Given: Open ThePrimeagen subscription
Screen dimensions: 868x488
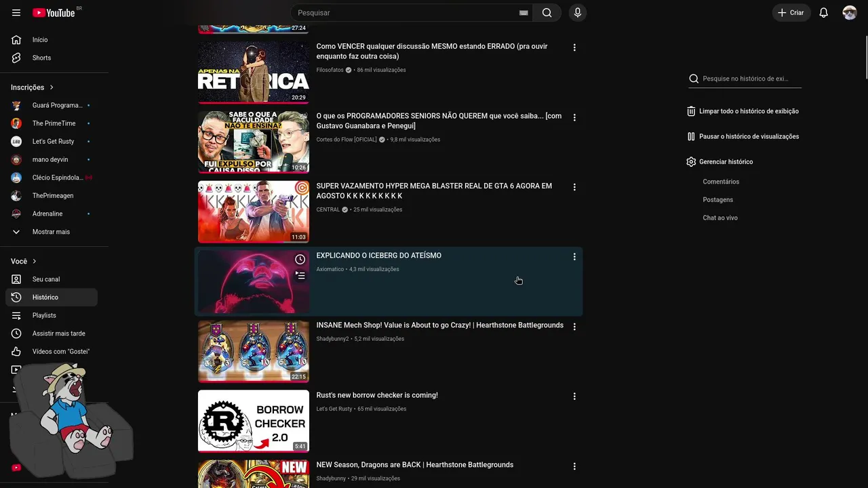Looking at the screenshot, I should 52,196.
